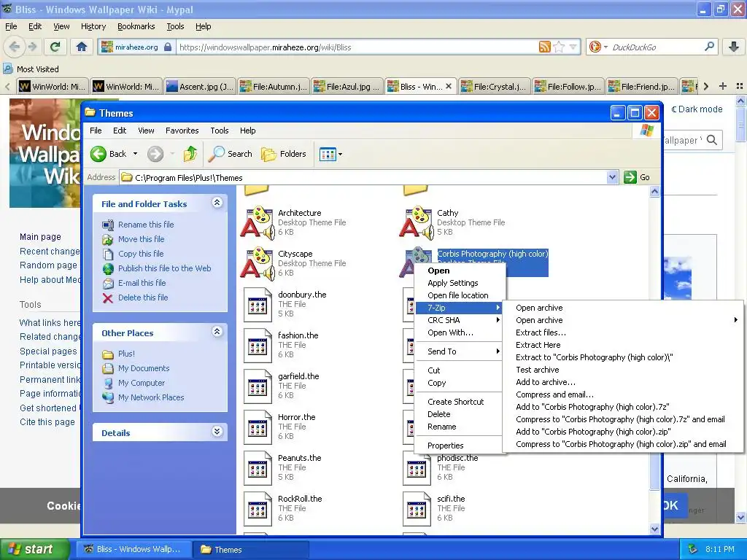Select RockRoll.the file icon
Screen dimensions: 747x560
click(x=258, y=509)
